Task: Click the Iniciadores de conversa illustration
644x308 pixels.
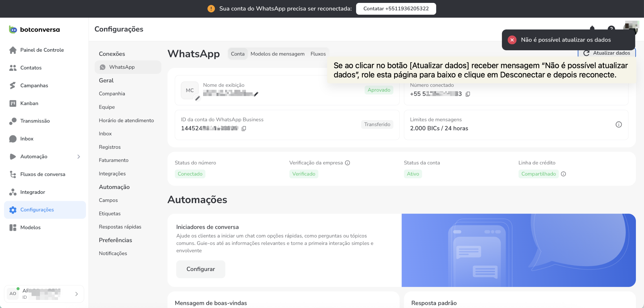Action: (518, 250)
